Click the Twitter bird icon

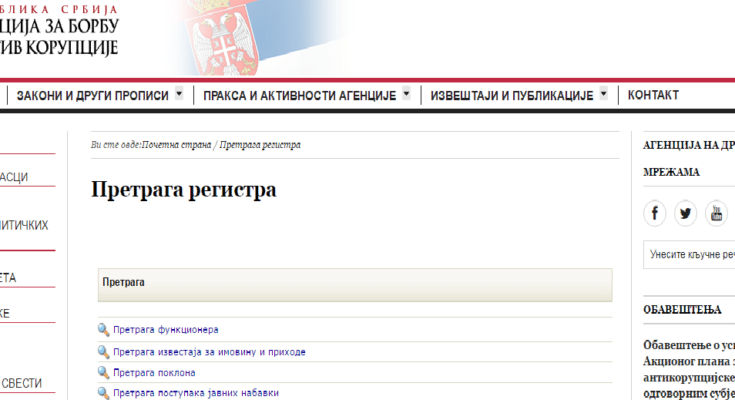pyautogui.click(x=686, y=213)
